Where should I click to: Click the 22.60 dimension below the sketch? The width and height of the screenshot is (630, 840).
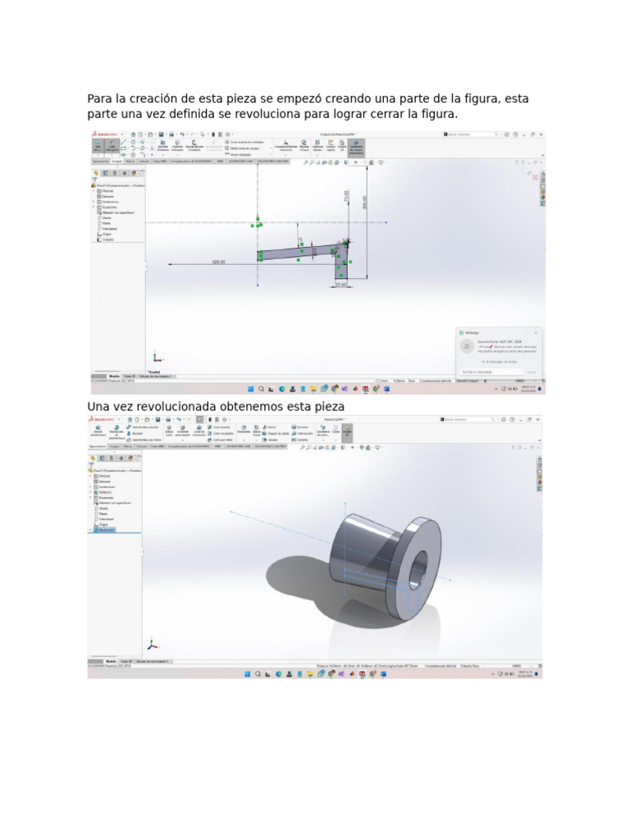click(340, 285)
